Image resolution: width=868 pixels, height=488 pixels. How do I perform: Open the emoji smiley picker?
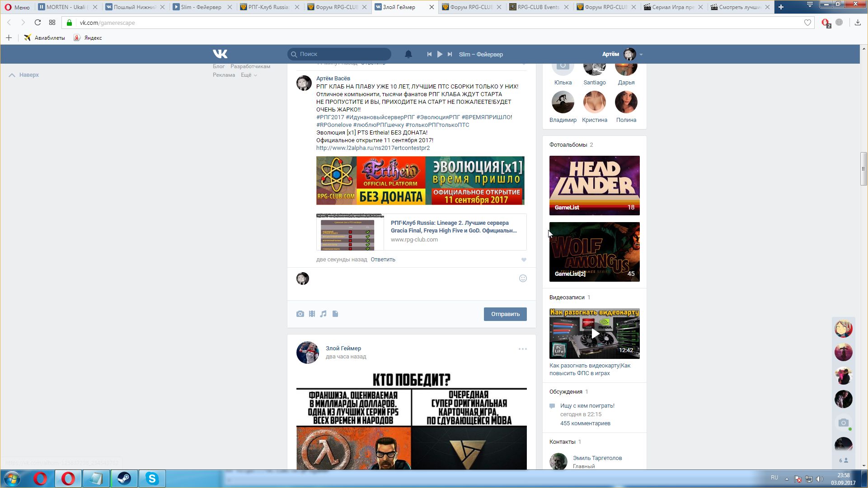tap(523, 279)
